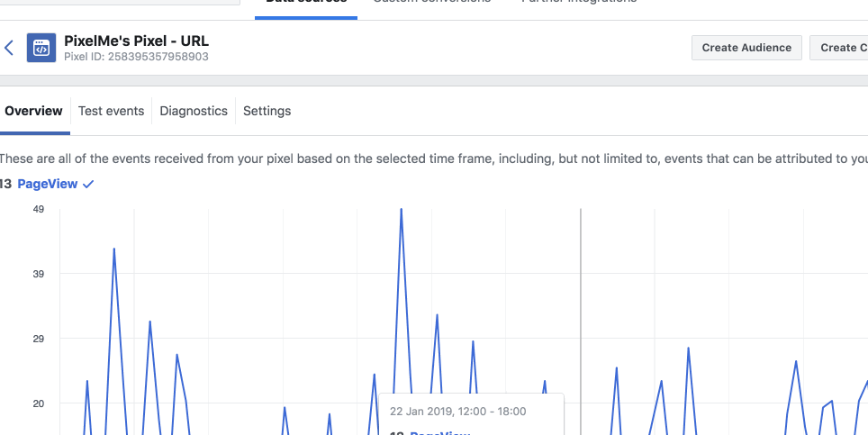Click the gray vertical marker line in chart

coord(581,315)
